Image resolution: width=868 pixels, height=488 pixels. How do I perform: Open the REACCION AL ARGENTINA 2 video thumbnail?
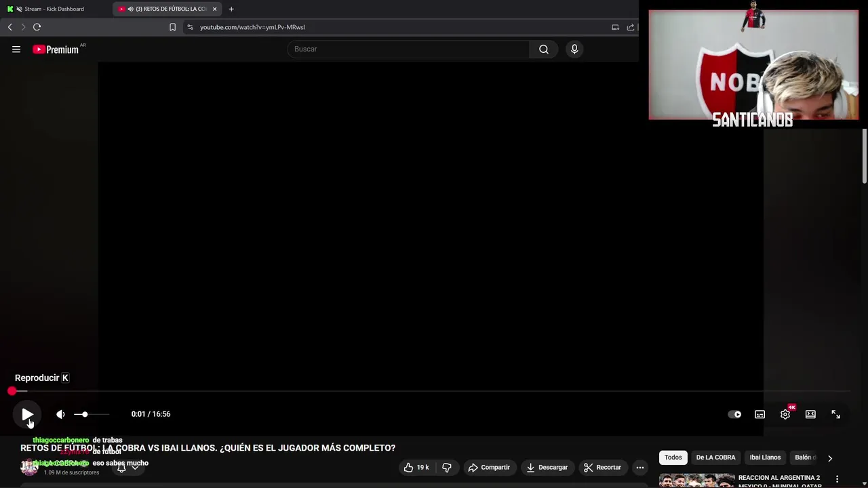696,481
